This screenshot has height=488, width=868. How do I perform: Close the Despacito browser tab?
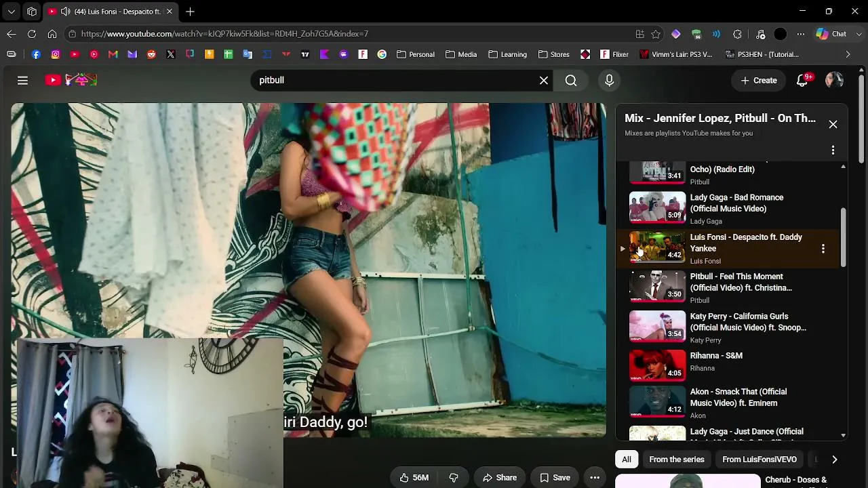tap(170, 12)
